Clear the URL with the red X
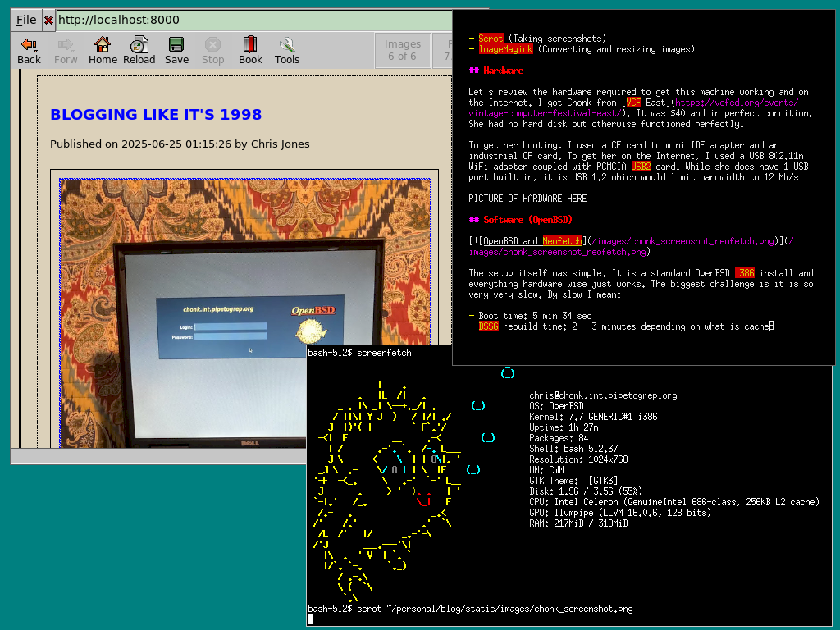The width and height of the screenshot is (840, 630). click(48, 21)
